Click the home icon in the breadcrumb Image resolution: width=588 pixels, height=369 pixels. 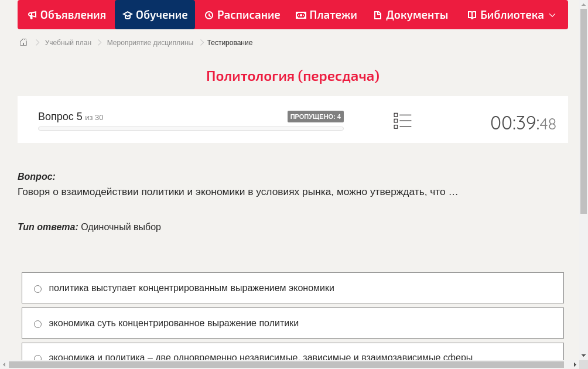23,42
